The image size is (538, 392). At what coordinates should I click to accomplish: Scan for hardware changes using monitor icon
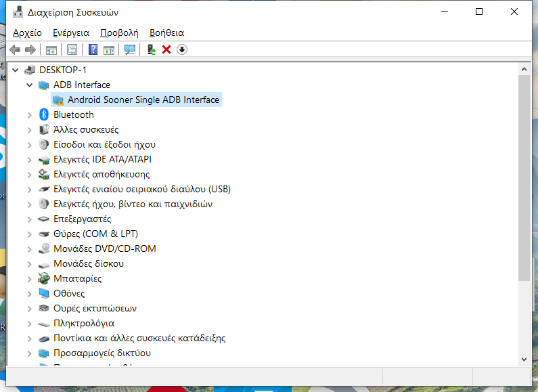pos(130,49)
